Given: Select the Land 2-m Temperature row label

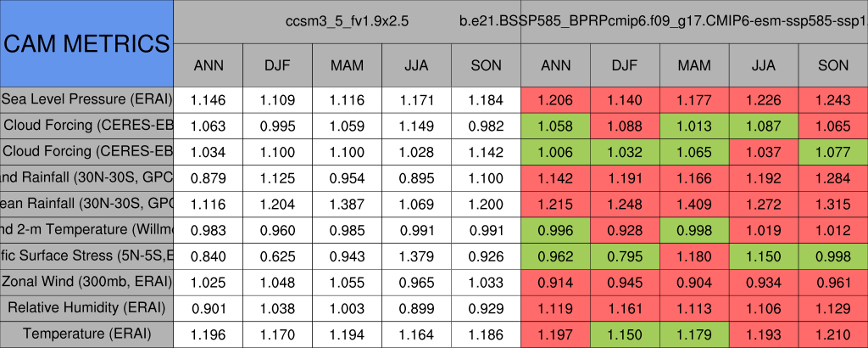Looking at the screenshot, I should click(x=86, y=230).
